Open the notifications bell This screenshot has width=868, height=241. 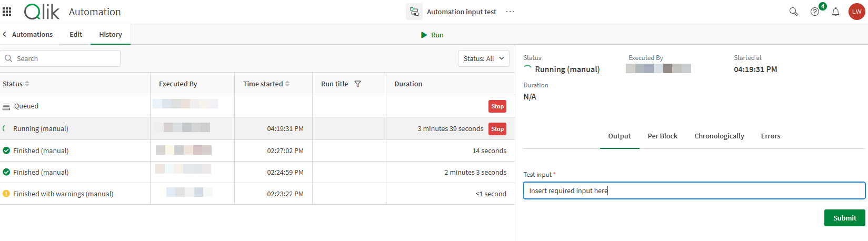(835, 12)
